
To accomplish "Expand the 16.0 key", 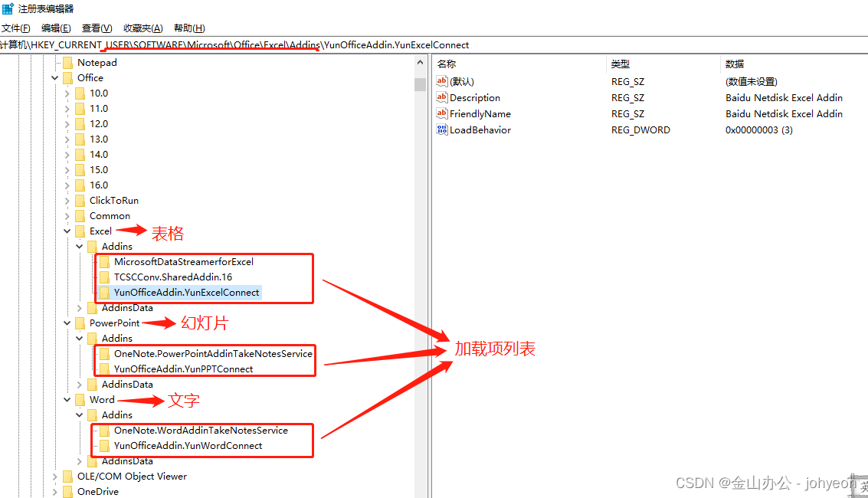I will [x=67, y=185].
